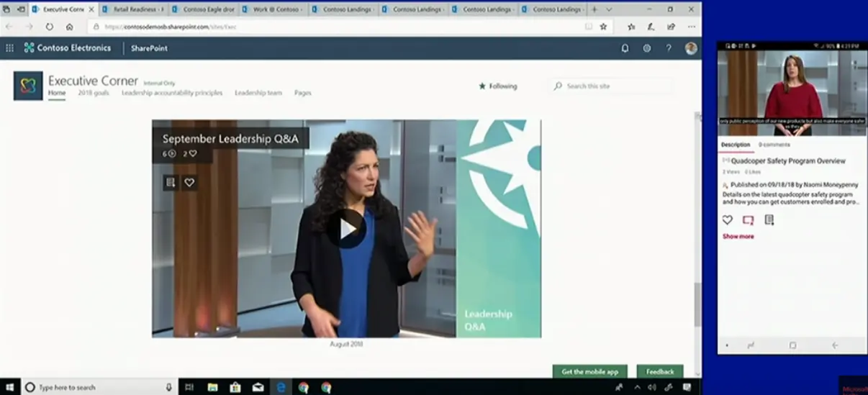Tap the comment icon in mobile app
The width and height of the screenshot is (868, 395).
pos(748,220)
